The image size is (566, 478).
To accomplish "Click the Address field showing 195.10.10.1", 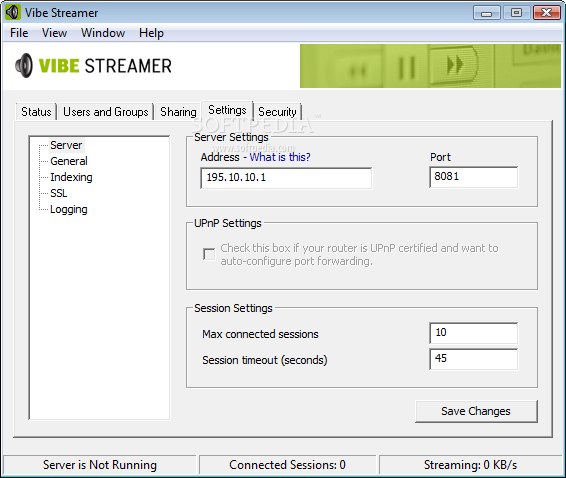I will (x=286, y=178).
